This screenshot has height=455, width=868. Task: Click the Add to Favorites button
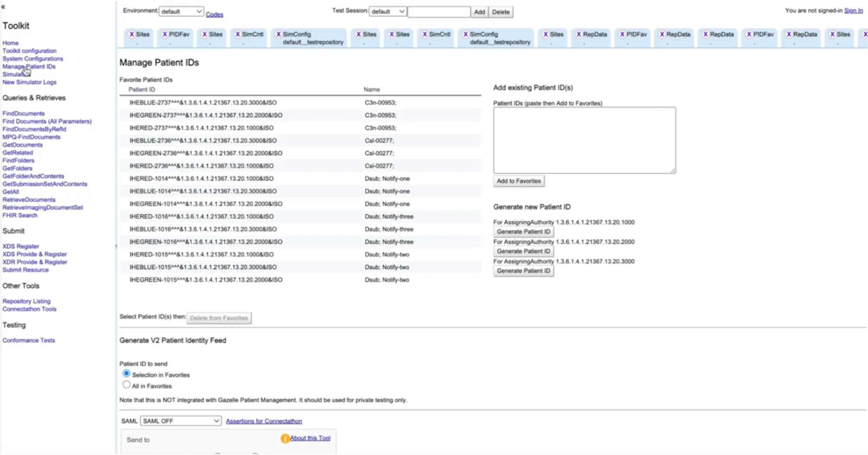519,181
